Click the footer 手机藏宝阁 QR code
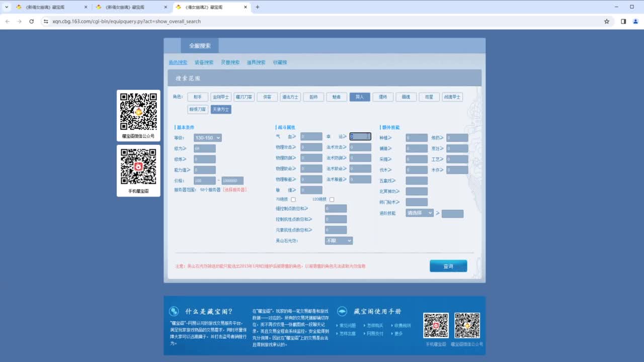644x362 pixels. [436, 326]
